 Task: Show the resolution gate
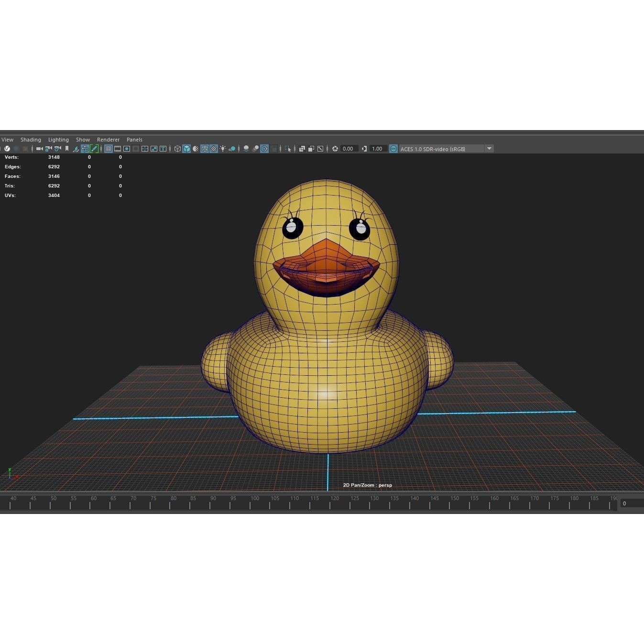click(127, 149)
